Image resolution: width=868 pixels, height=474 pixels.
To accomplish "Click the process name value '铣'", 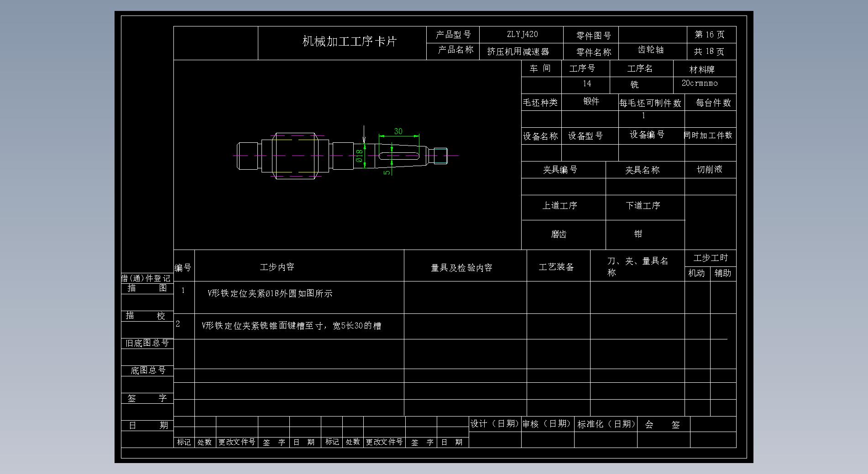I will [x=634, y=84].
